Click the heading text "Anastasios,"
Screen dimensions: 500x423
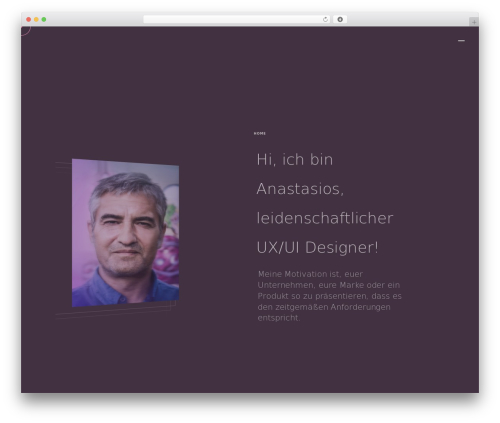[300, 189]
